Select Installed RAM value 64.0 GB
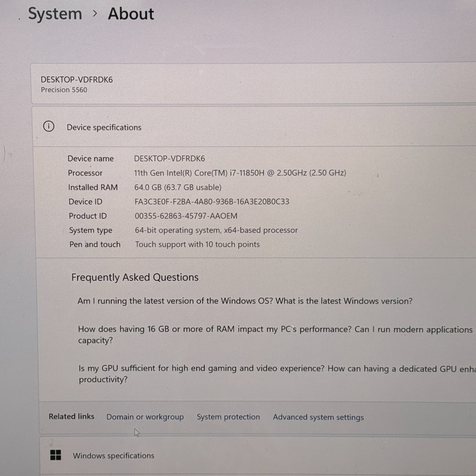 tap(178, 187)
